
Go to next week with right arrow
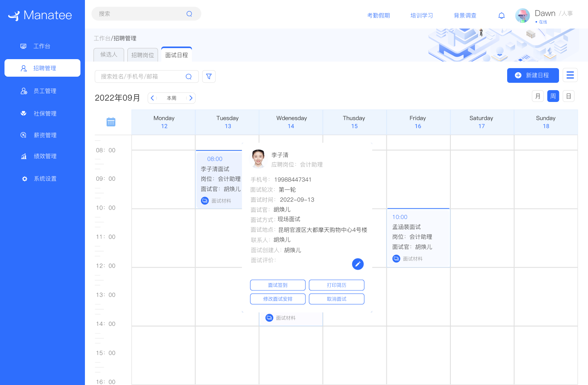click(x=190, y=98)
